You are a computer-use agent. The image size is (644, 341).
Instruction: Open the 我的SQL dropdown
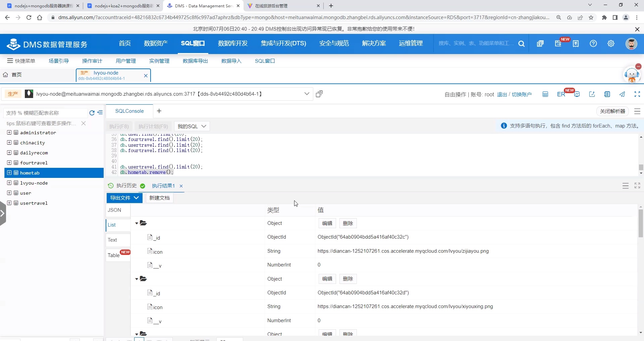coord(192,127)
